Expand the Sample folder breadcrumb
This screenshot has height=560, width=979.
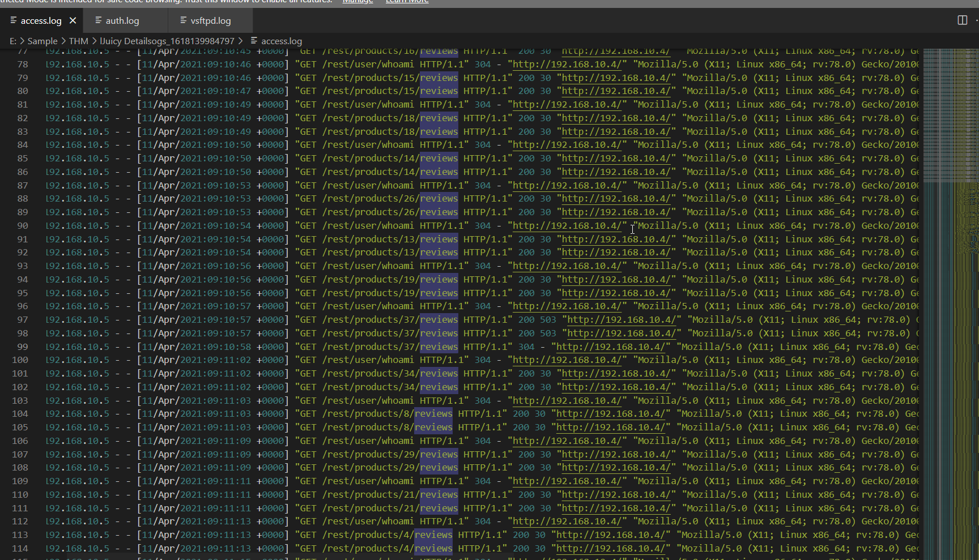click(x=42, y=41)
